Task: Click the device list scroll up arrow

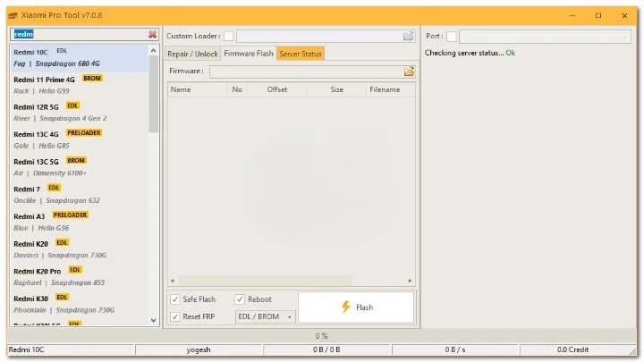Action: pos(154,50)
